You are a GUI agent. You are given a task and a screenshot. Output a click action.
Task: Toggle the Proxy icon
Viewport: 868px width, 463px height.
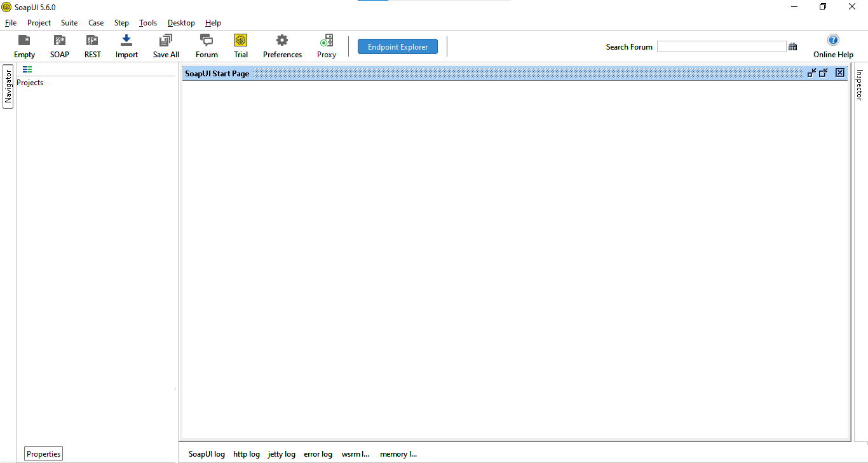327,41
